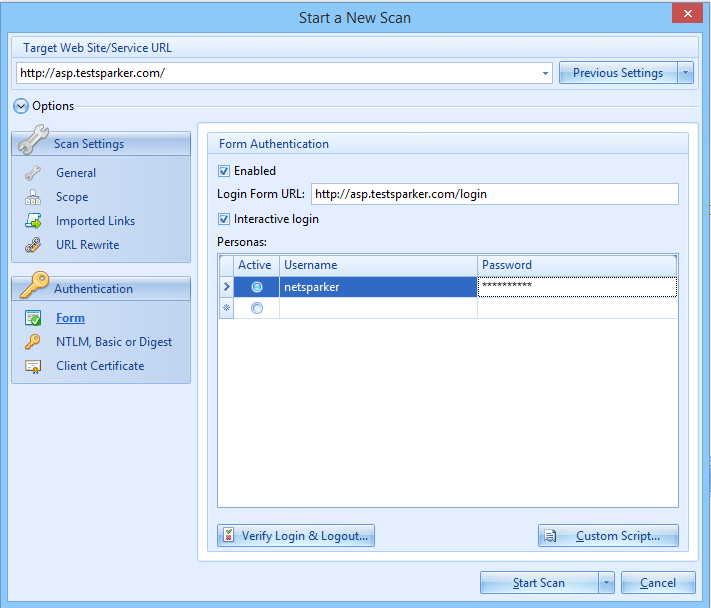Screen dimensions: 711x608
Task: Cancel the new scan dialog
Action: tap(658, 583)
